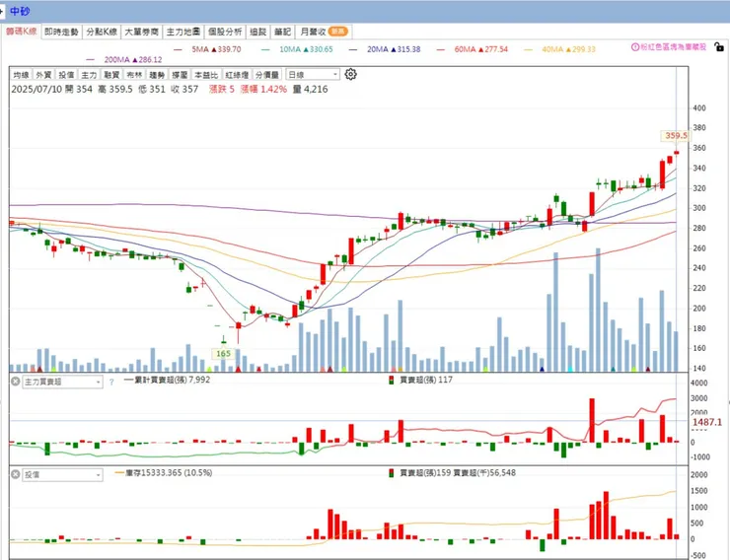Click the 粉紅色區塊為處置股 notice text

point(674,47)
